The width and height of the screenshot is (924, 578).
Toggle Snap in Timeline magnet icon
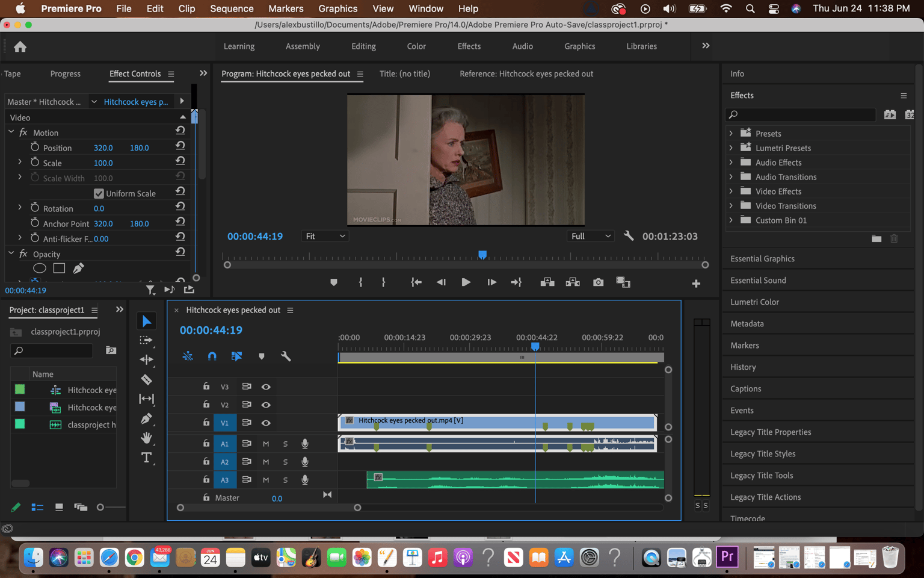pos(212,356)
